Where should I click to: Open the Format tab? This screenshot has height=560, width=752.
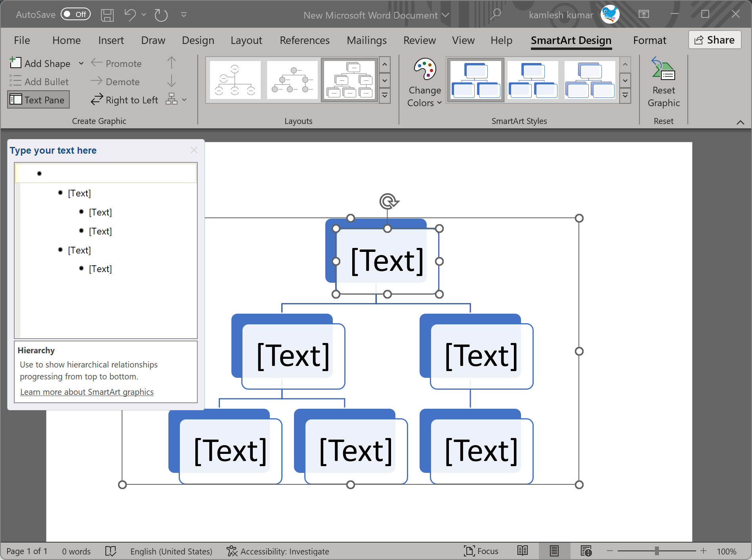(650, 40)
